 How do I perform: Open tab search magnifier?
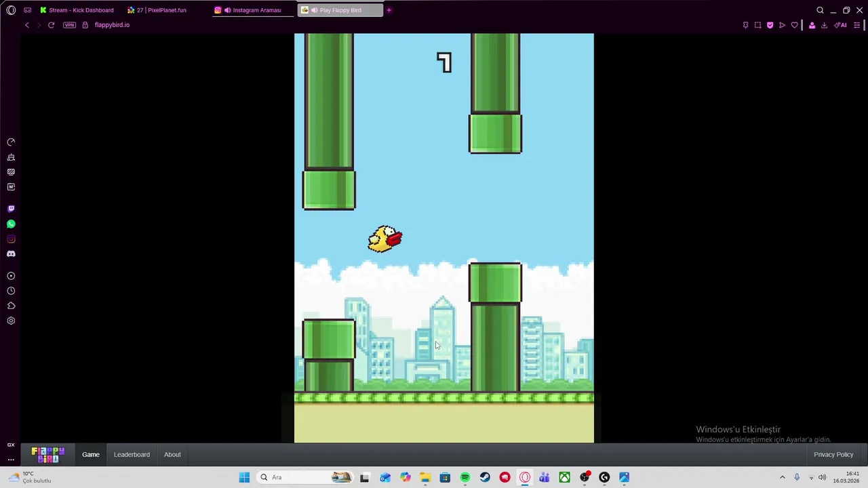[820, 10]
